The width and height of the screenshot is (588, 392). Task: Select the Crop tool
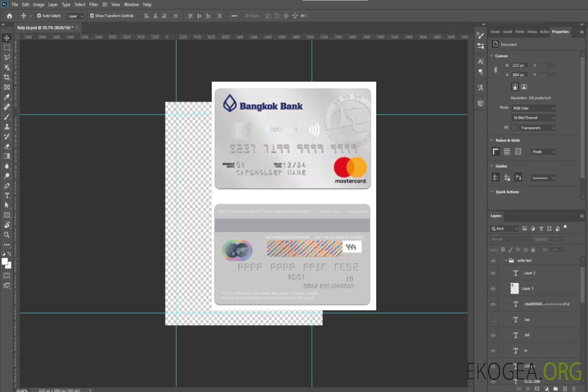coord(7,77)
